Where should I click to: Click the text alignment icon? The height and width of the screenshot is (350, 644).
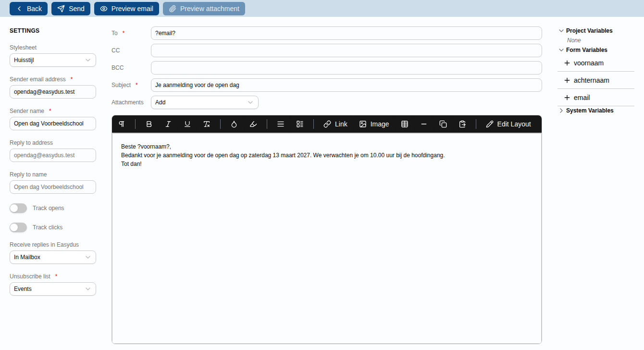click(x=281, y=124)
